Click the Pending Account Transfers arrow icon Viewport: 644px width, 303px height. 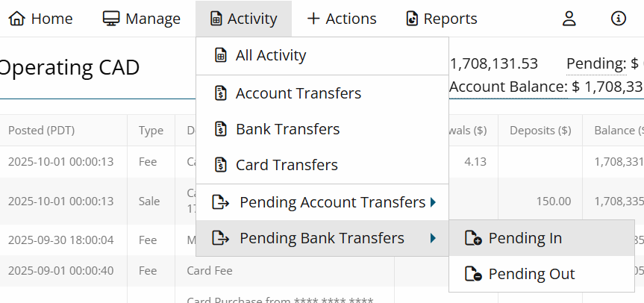point(221,202)
